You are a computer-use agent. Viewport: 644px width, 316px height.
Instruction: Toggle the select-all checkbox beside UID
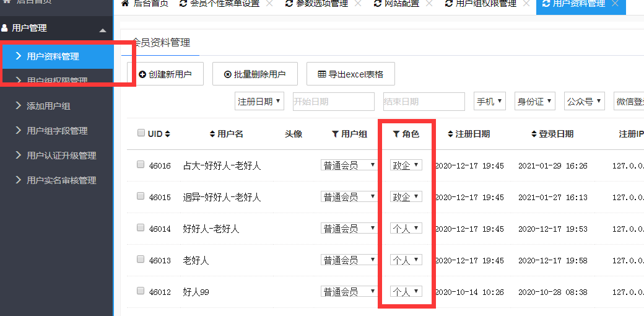(141, 133)
